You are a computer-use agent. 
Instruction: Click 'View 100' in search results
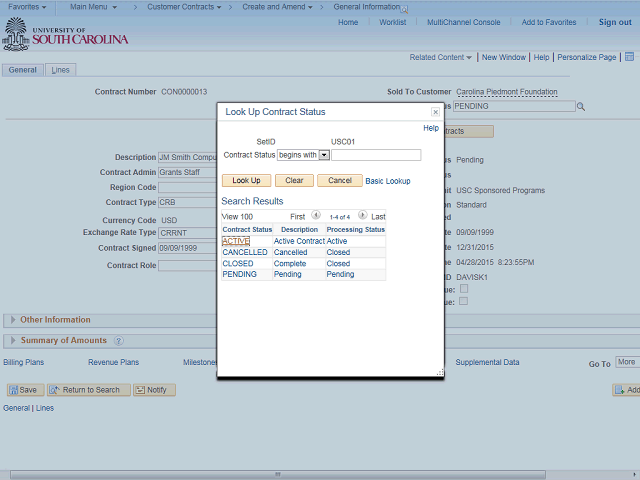pos(237,217)
